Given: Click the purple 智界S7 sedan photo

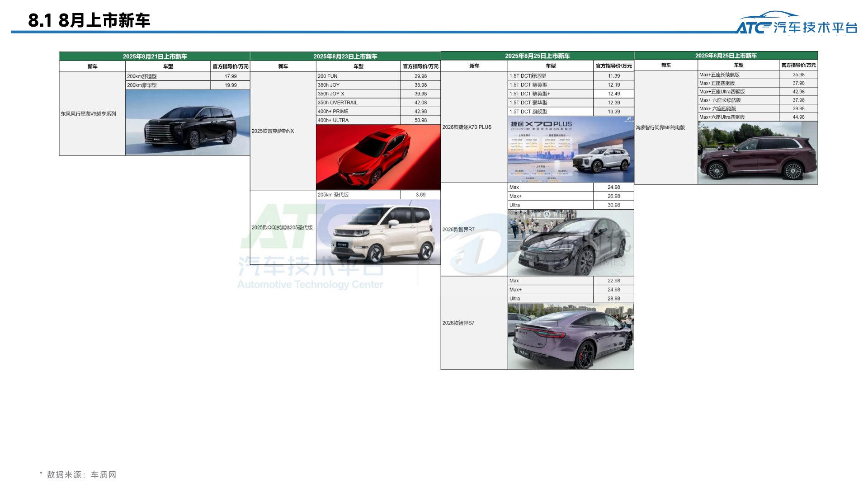Looking at the screenshot, I should (x=571, y=336).
